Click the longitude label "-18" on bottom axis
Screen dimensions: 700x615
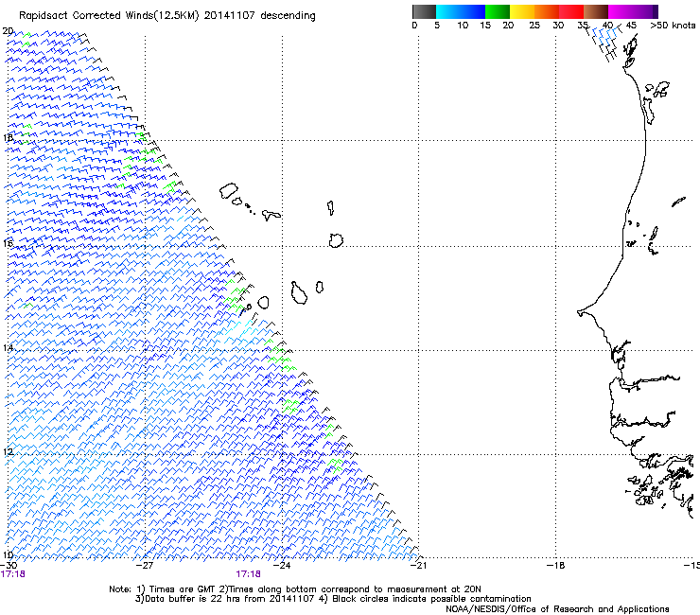(x=555, y=566)
